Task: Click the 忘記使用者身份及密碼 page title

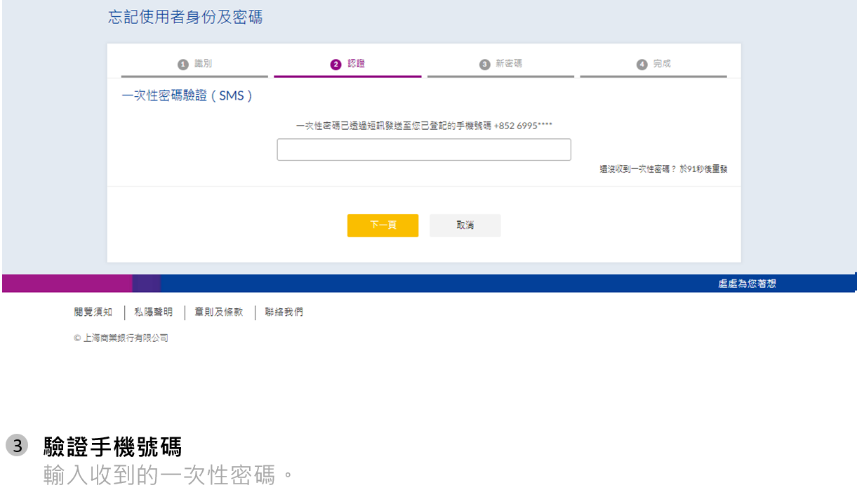Action: [x=185, y=18]
